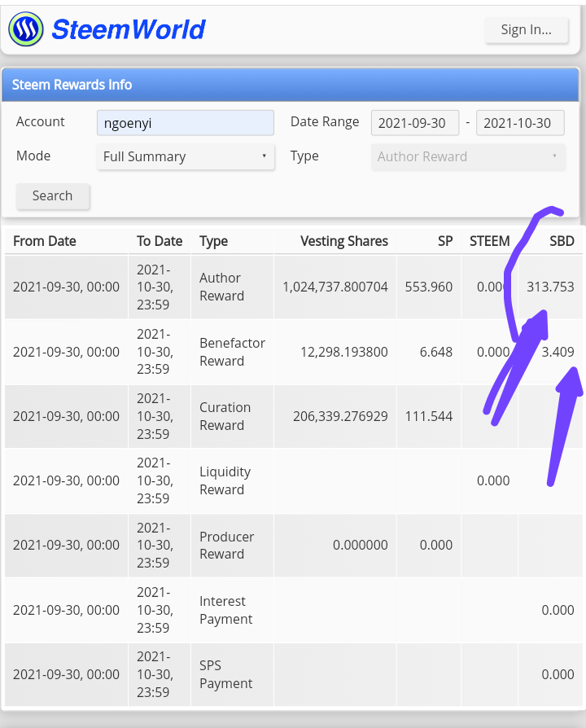The image size is (586, 728).
Task: Click the To Date column header
Action: point(160,241)
